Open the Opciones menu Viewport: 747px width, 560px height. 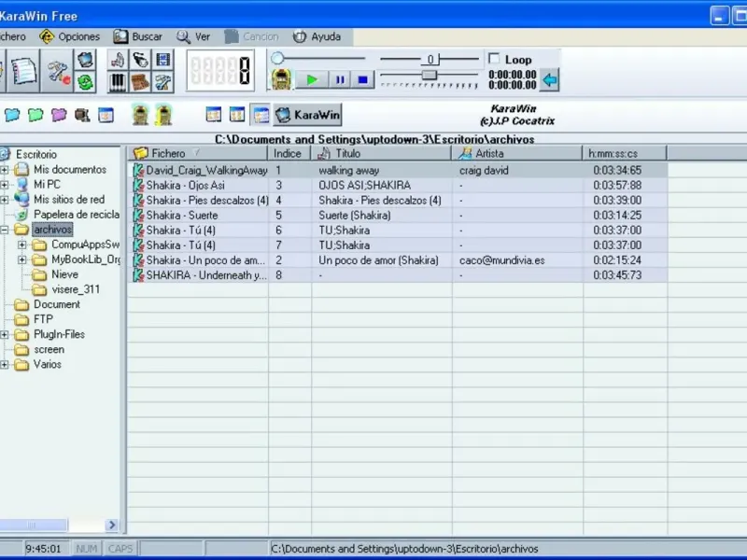pyautogui.click(x=69, y=36)
